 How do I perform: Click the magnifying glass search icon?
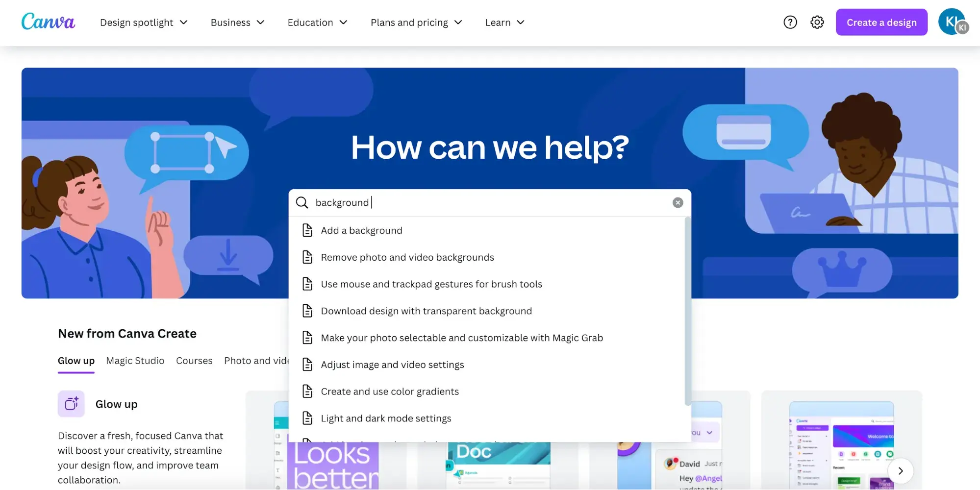(302, 202)
